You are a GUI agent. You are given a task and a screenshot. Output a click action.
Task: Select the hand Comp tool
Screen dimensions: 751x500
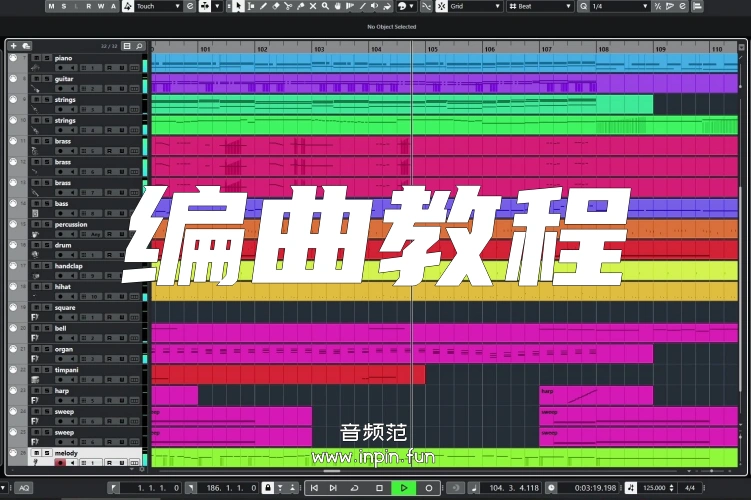pyautogui.click(x=338, y=6)
